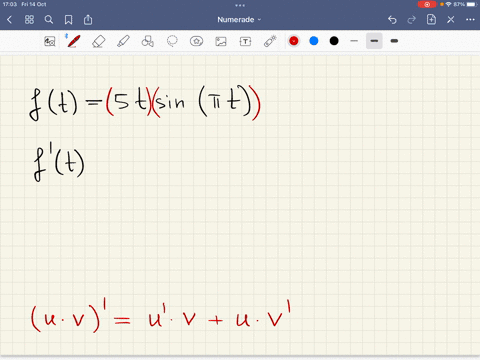Select the Highlighter tool
This screenshot has height=360, width=480.
click(123, 41)
